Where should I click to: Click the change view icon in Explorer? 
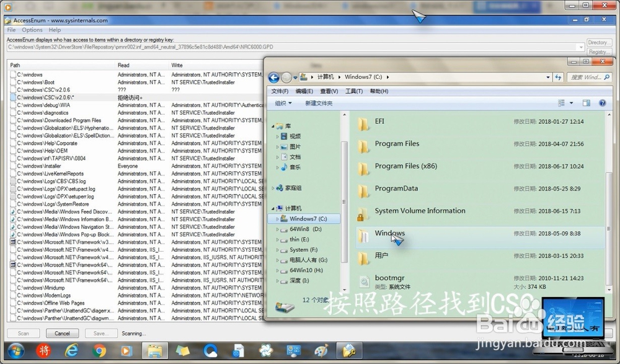click(x=561, y=103)
